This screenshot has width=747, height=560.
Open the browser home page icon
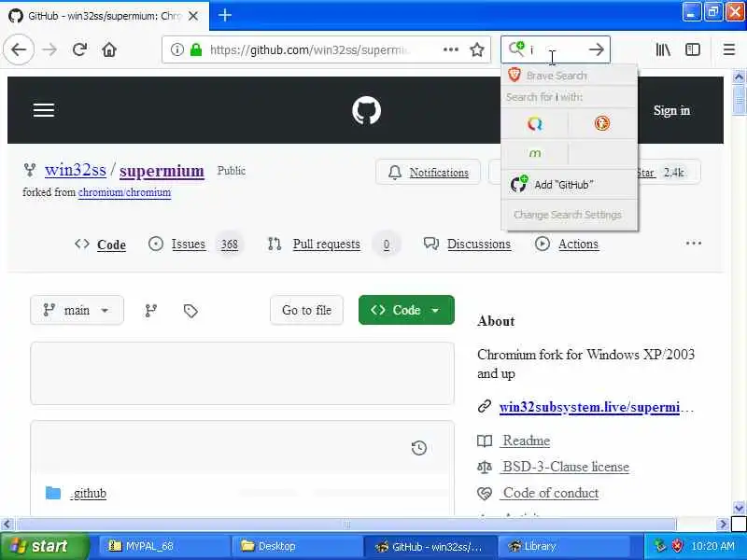click(109, 49)
